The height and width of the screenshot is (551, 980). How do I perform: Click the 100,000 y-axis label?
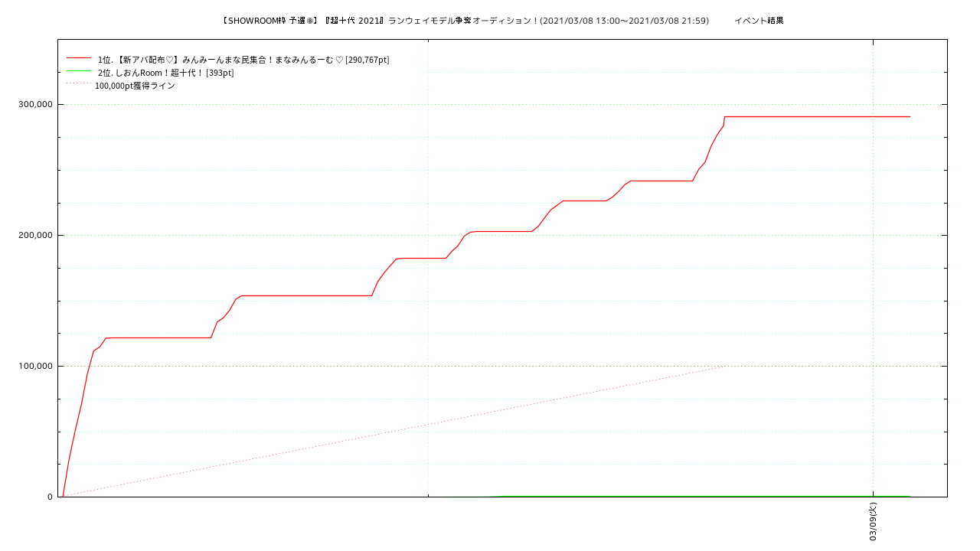[34, 367]
